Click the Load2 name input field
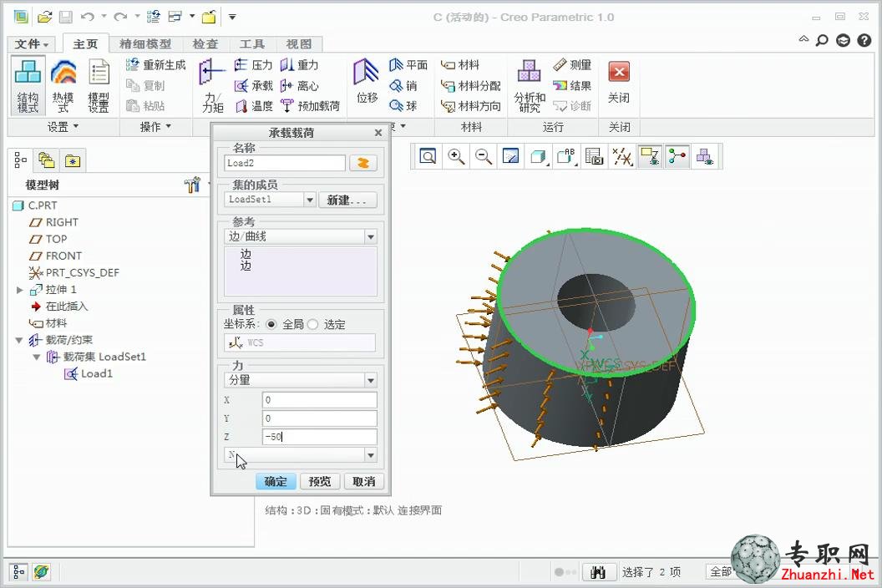This screenshot has height=588, width=882. pyautogui.click(x=285, y=163)
